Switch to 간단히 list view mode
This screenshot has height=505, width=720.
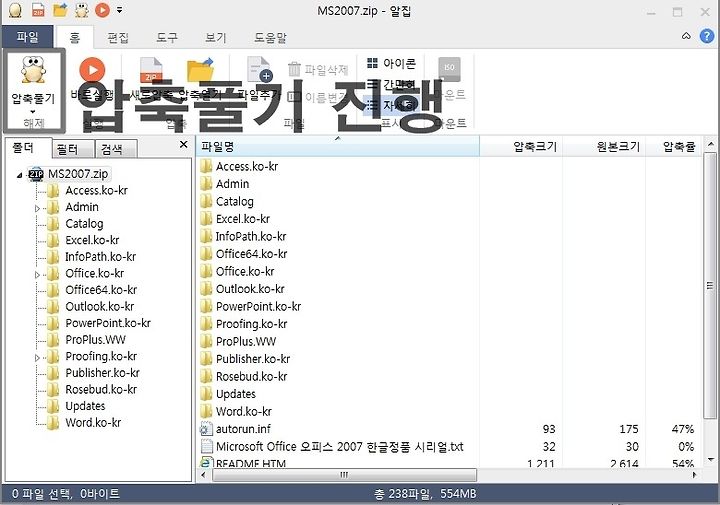(392, 84)
